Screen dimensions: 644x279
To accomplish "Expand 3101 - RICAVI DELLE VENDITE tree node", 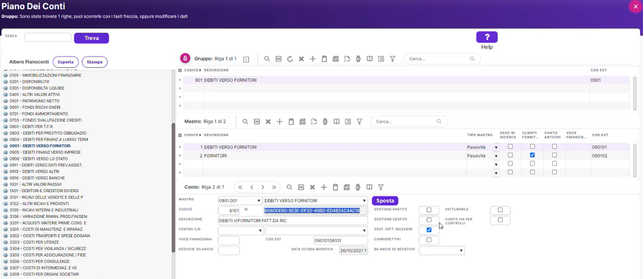I will coord(6,197).
